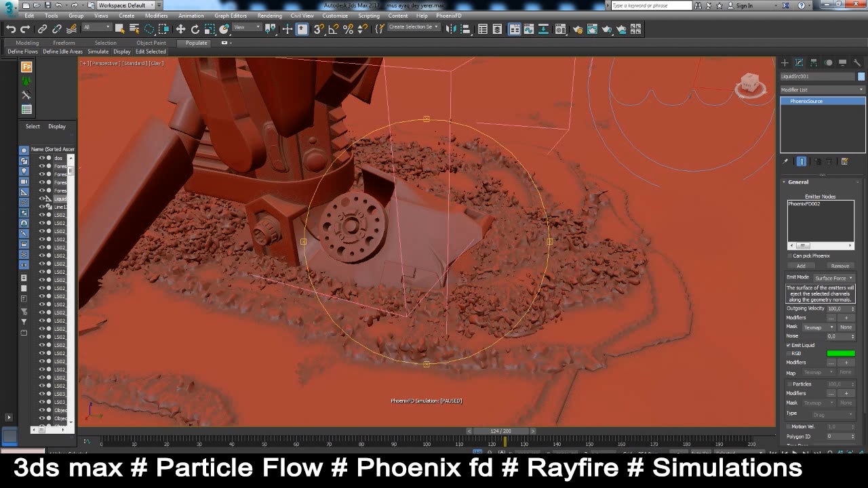868x488 pixels.
Task: Toggle Emit Liquid checkbox
Action: coord(789,345)
